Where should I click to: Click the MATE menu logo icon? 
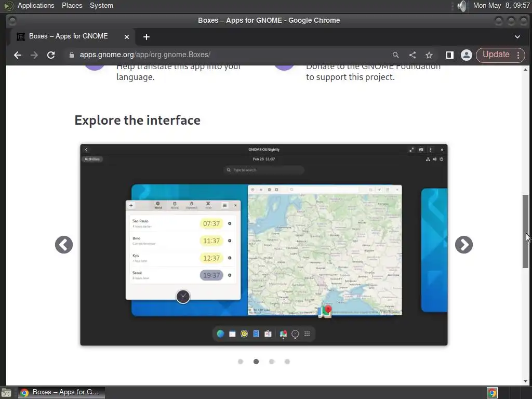click(8, 6)
